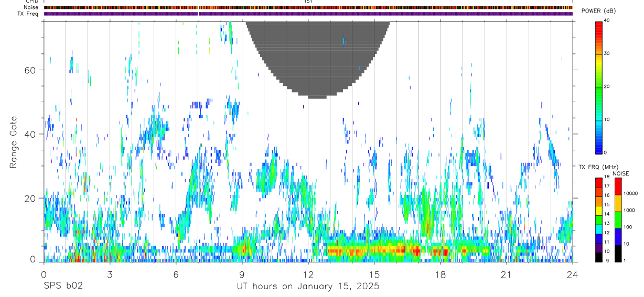Click the red 18 MHz swatch in TX FRQ legend
Image resolution: width=644 pixels, height=297 pixels.
click(599, 182)
